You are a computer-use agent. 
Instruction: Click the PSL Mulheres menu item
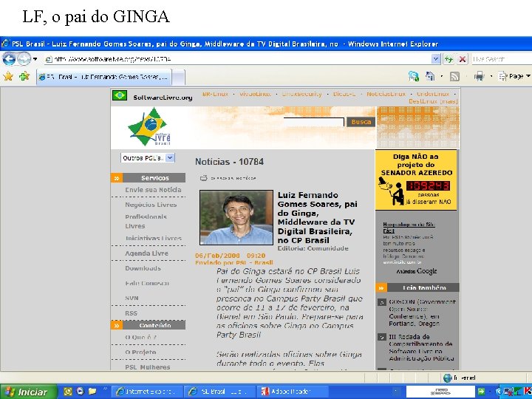coord(148,367)
